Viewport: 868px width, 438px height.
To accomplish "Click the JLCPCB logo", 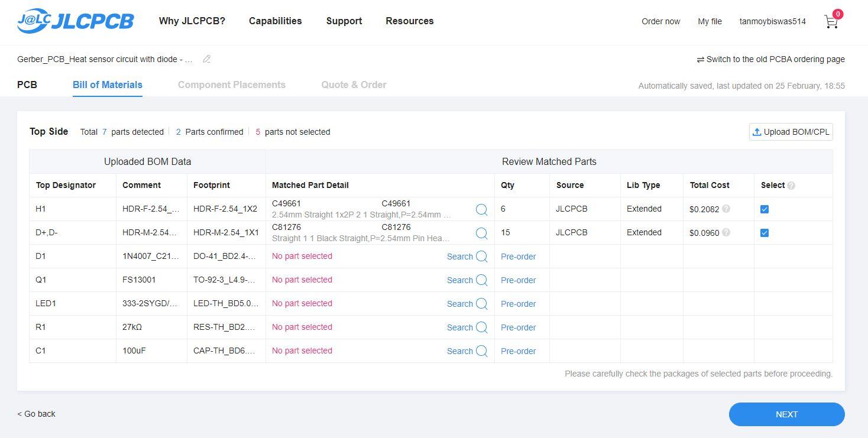I will pos(76,21).
